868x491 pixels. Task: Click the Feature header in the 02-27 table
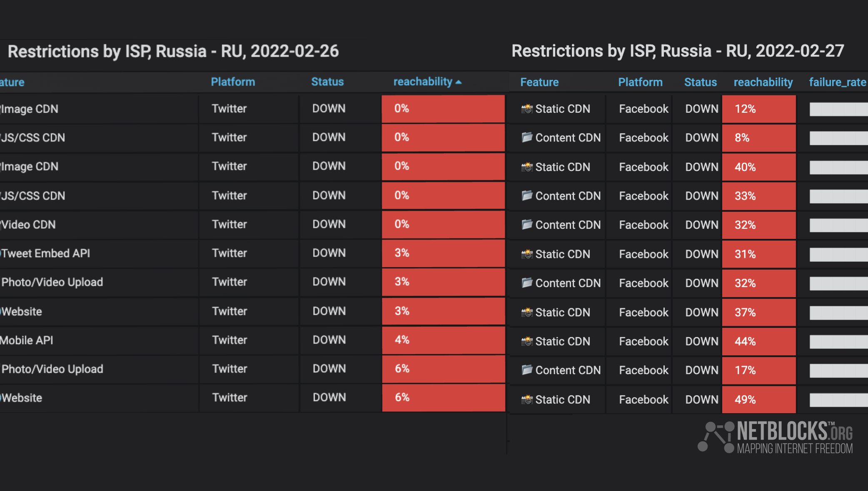(x=539, y=82)
